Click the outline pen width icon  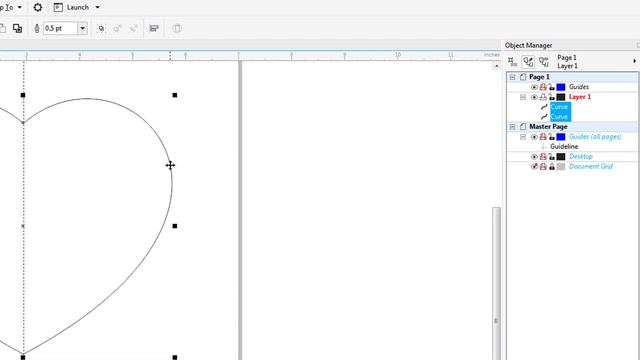pyautogui.click(x=37, y=28)
